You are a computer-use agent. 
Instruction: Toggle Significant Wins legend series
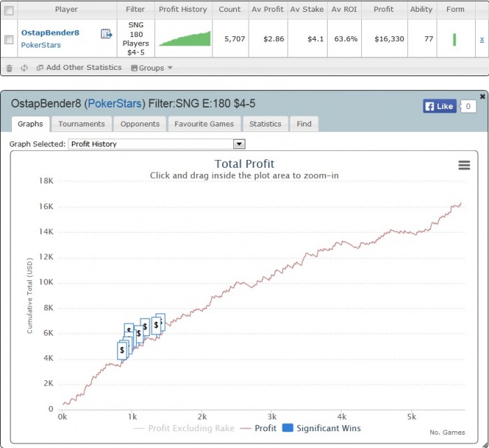(x=321, y=428)
